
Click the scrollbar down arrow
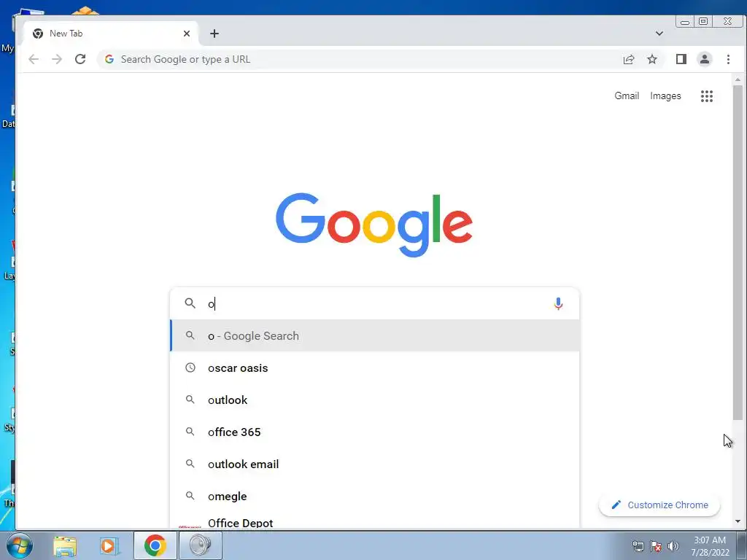coord(738,521)
